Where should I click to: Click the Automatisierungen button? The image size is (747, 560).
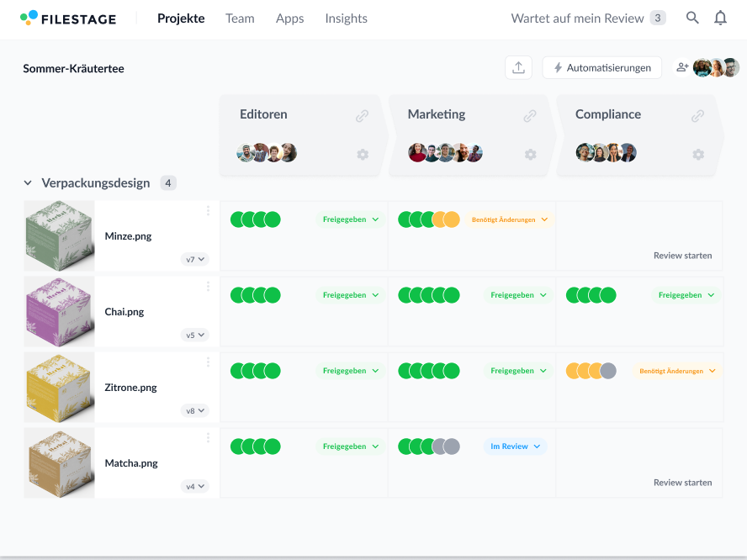tap(601, 67)
